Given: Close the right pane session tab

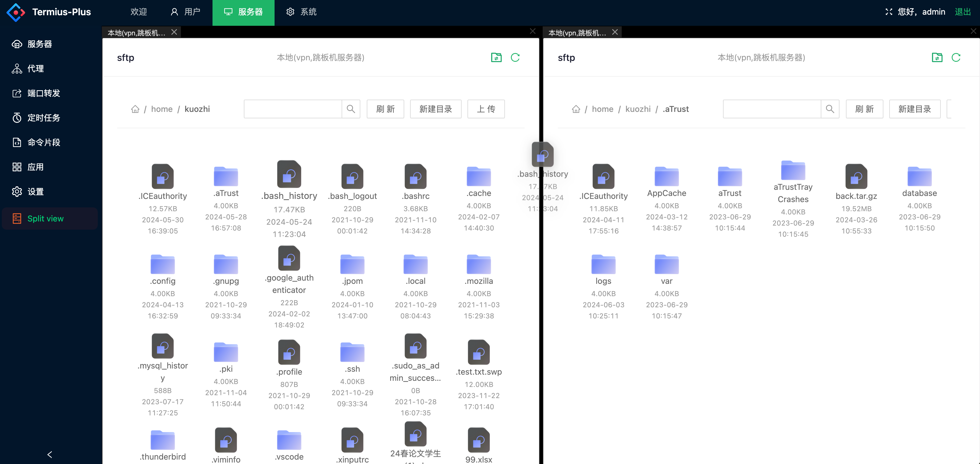Looking at the screenshot, I should point(615,32).
